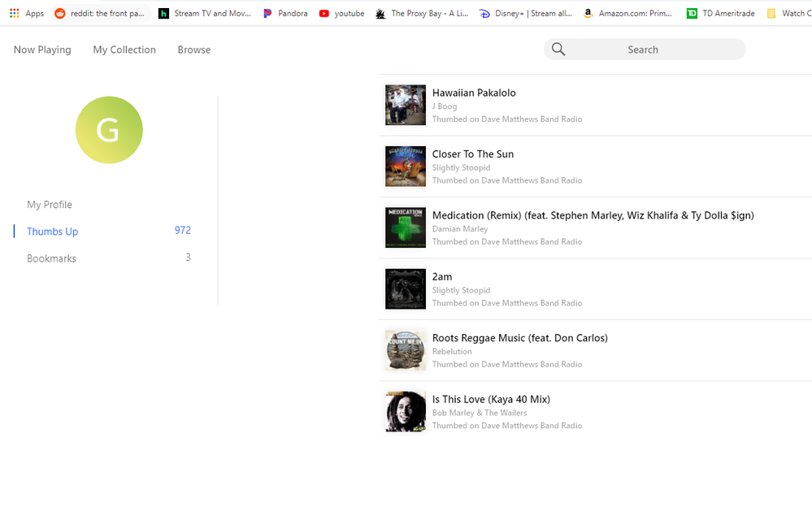Open the TD Ameritrade bookmark
The image size is (812, 520).
720,13
